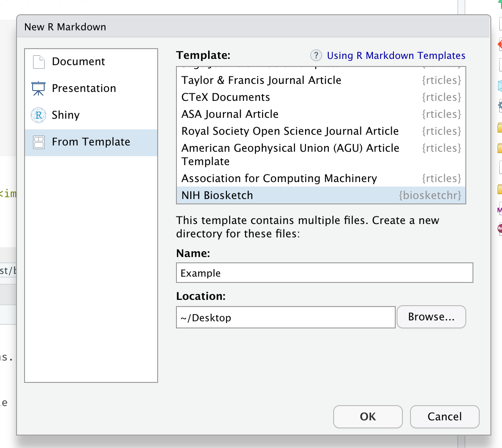Choose the Presentation option
Viewport: 502px width, 448px height.
pos(91,88)
